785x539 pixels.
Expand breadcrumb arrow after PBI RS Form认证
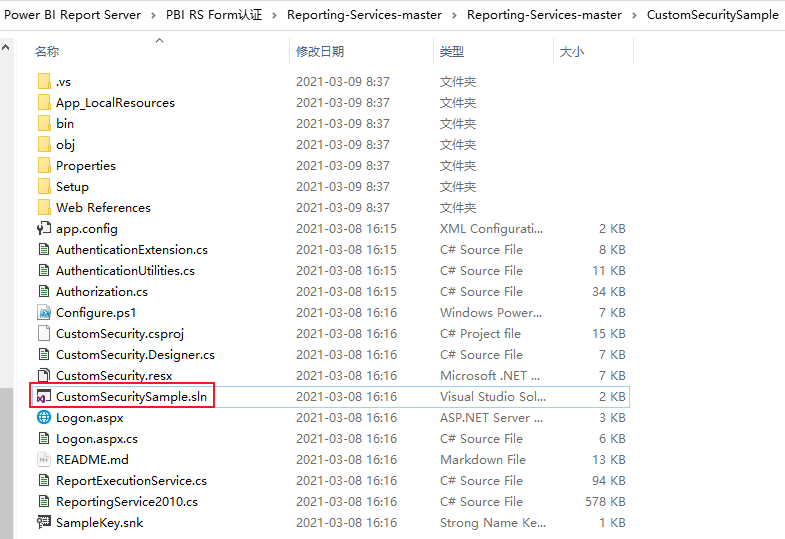click(x=274, y=16)
